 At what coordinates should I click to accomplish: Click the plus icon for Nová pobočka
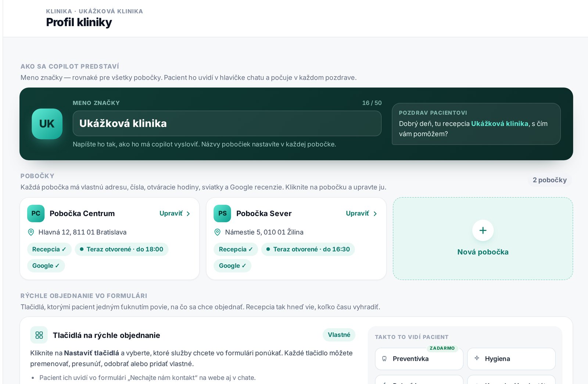[x=483, y=230]
